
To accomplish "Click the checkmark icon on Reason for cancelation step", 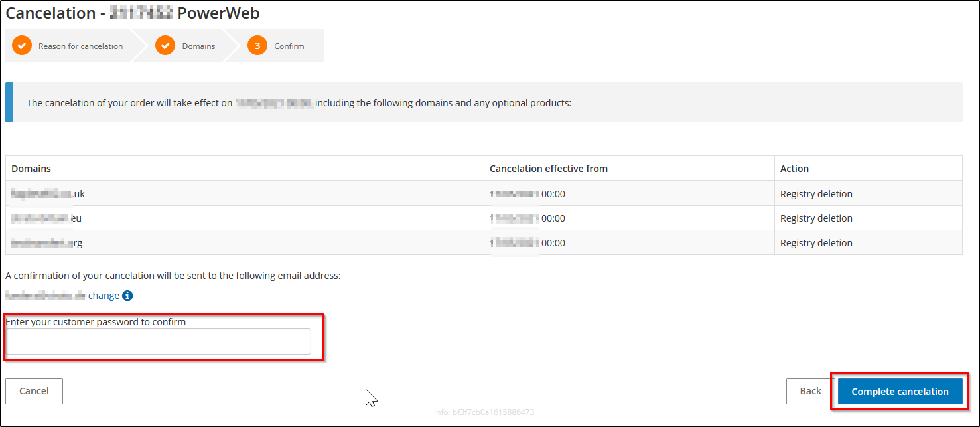I will click(21, 45).
